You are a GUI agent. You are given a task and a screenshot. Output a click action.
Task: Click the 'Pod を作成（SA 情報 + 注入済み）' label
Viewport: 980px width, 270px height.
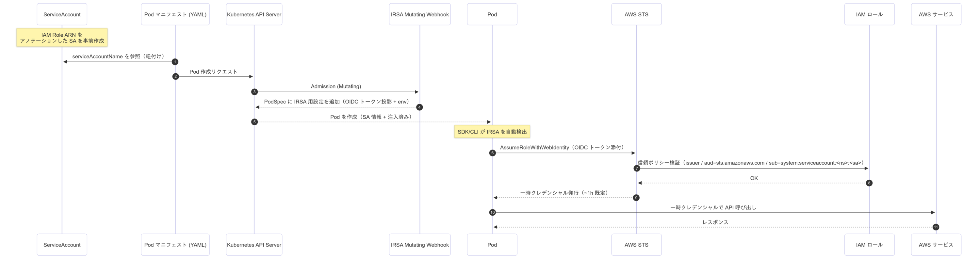pyautogui.click(x=372, y=117)
